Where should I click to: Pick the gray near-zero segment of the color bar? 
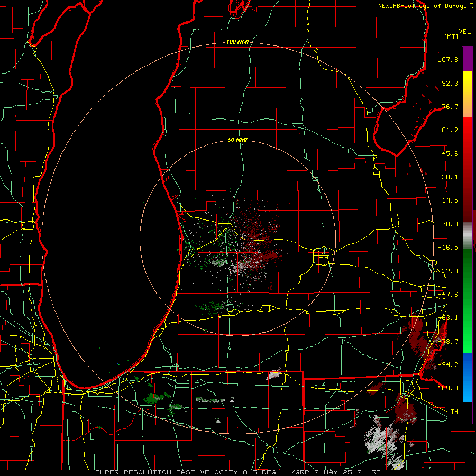467,235
